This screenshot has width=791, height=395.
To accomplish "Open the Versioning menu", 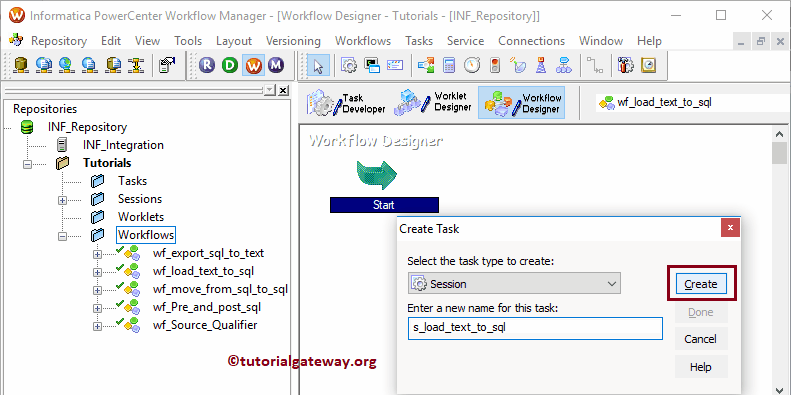I will click(x=293, y=41).
